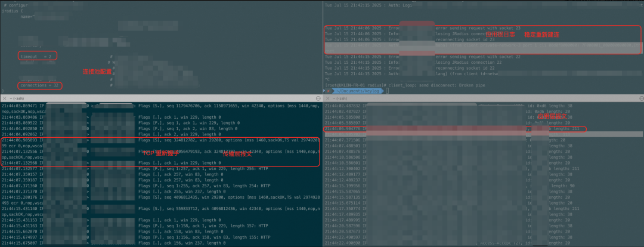Image resolution: width=644 pixels, height=247 pixels.
Task: Click 'error sending request with socket 22' log line
Action: click(423, 57)
